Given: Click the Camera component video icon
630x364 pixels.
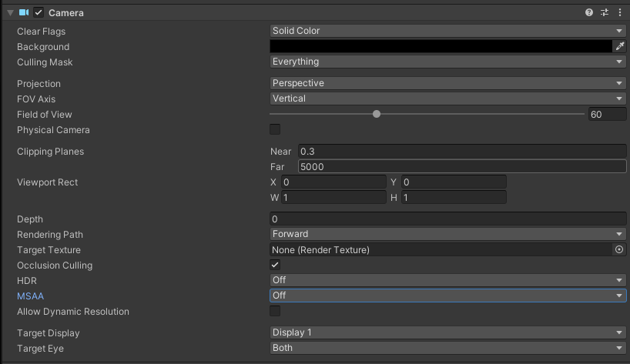Looking at the screenshot, I should (x=24, y=12).
